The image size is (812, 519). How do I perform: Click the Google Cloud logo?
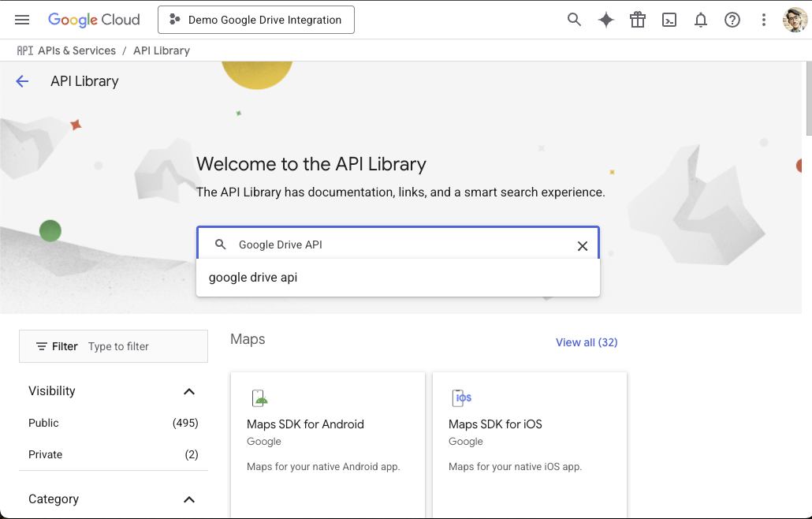click(x=94, y=20)
